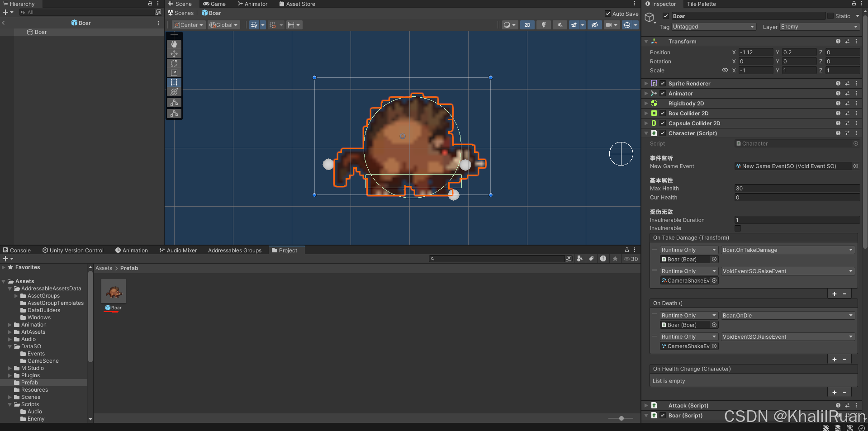The width and height of the screenshot is (868, 431).
Task: Lock the Hierarchy panel
Action: [150, 4]
